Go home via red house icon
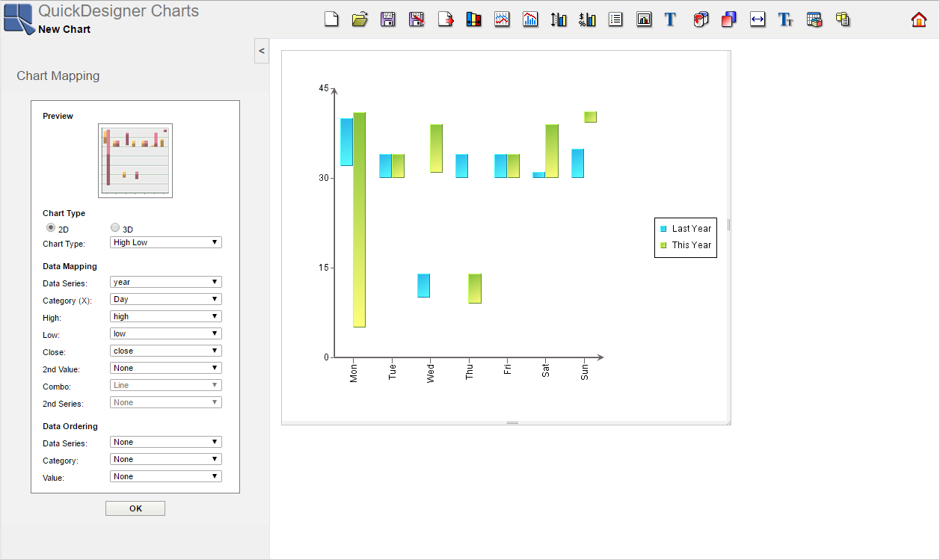Image resolution: width=940 pixels, height=560 pixels. pyautogui.click(x=919, y=19)
